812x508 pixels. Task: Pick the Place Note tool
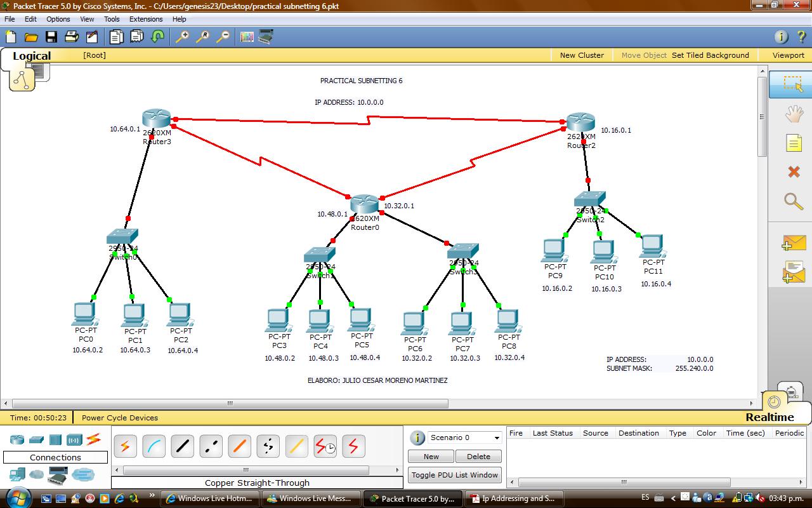click(793, 143)
